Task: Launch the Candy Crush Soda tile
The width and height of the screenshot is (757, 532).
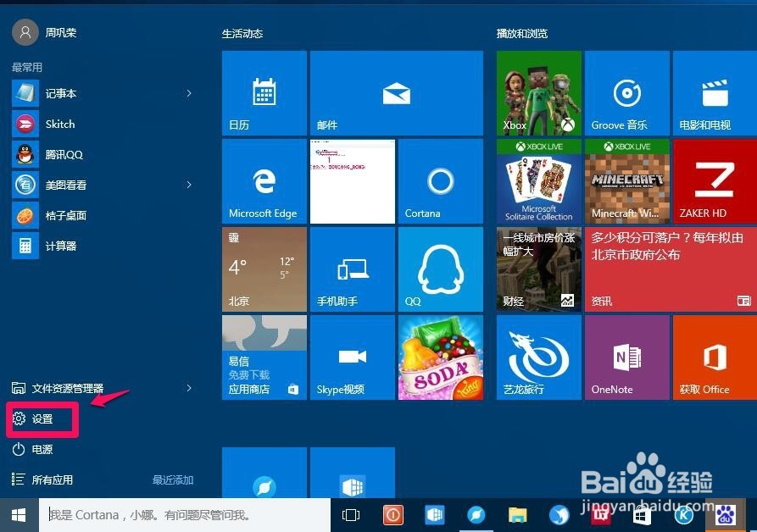Action: coord(440,357)
